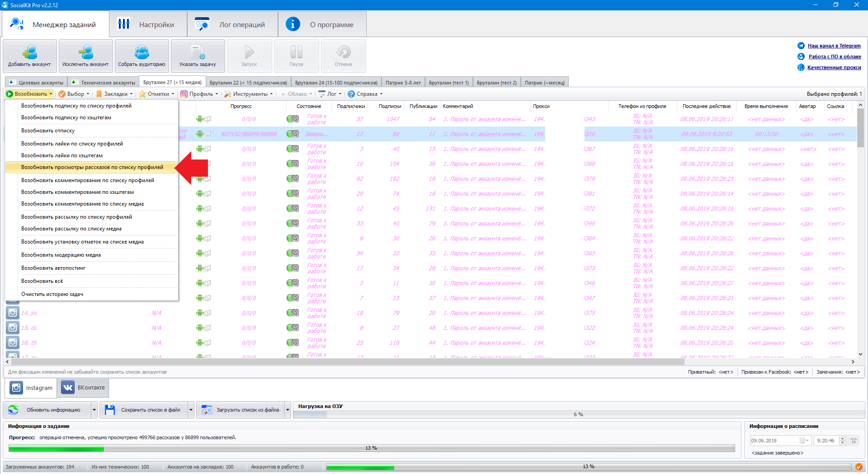868x474 pixels.
Task: Click the quality proxies globe icon
Action: point(801,67)
